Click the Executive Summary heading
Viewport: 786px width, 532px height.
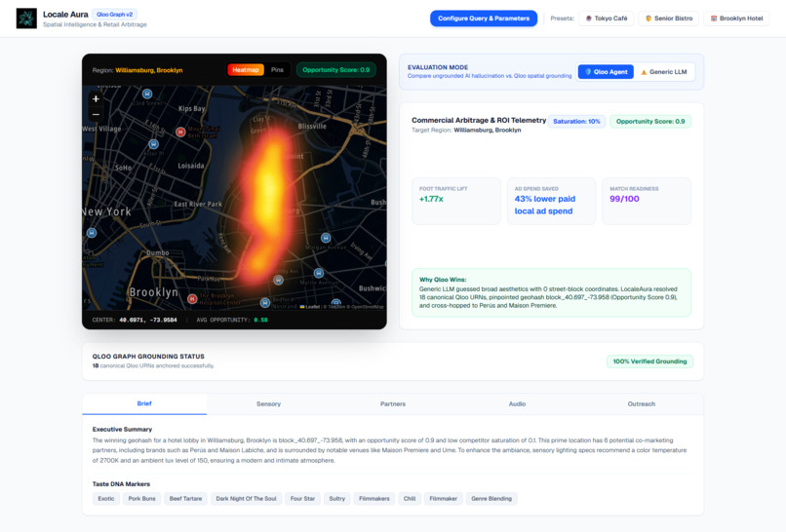[122, 430]
